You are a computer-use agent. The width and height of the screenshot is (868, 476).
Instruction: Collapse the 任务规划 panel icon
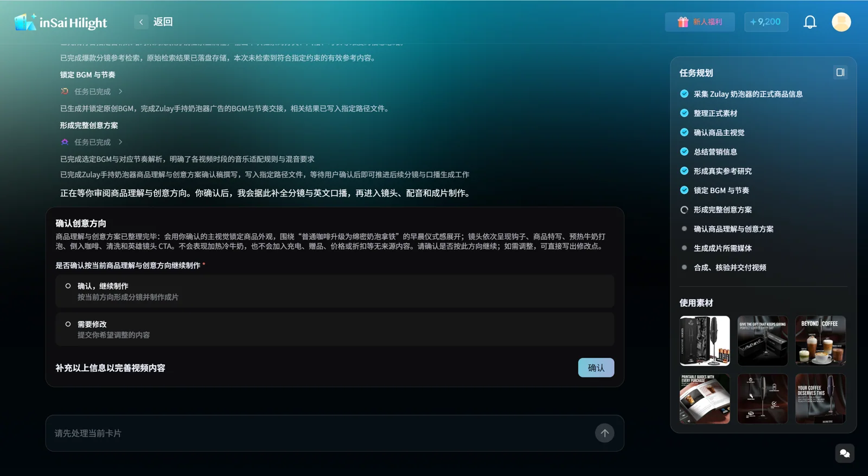[x=840, y=72]
